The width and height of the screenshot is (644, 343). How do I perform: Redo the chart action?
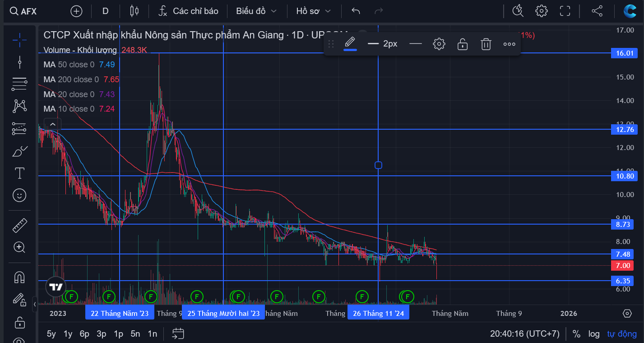(379, 11)
